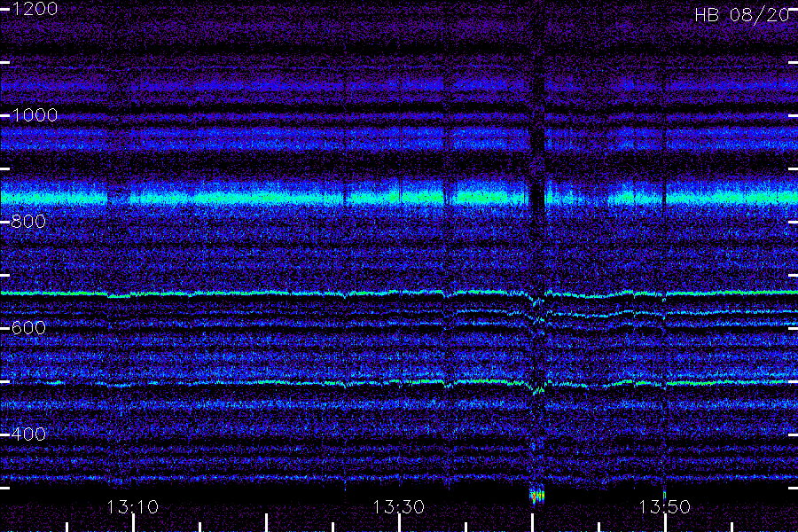Click the HB 08/20 station date label
The image size is (798, 532).
click(742, 15)
